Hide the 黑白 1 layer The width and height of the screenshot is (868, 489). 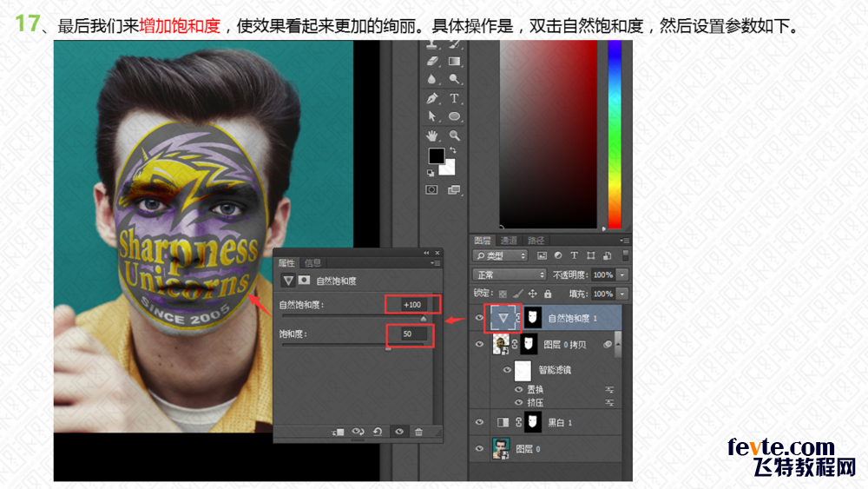tap(479, 422)
